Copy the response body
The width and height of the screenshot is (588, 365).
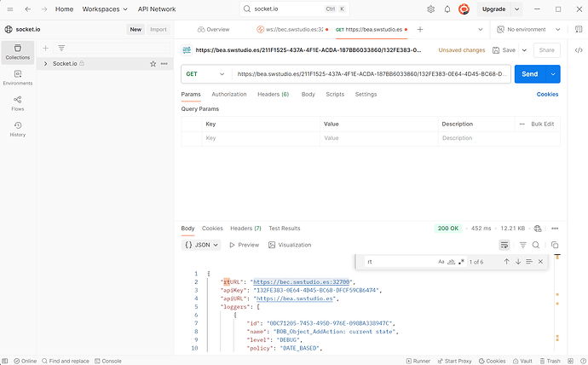[x=555, y=245]
